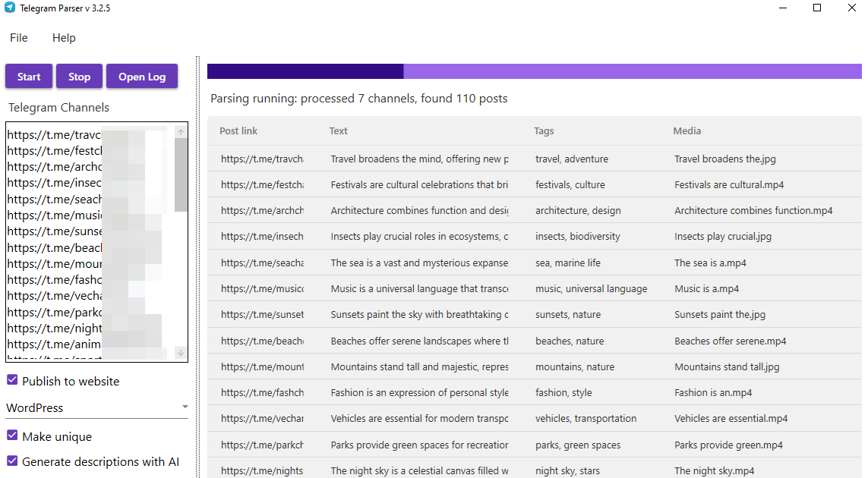Toggle the Publish to website checkbox
The height and width of the screenshot is (478, 868).
(x=12, y=379)
